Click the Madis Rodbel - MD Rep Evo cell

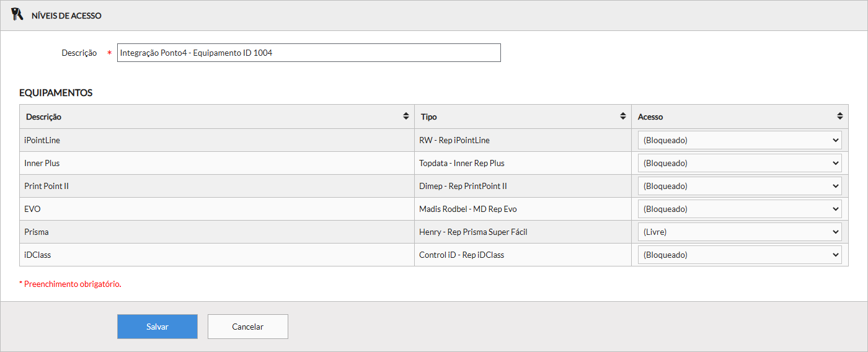click(x=468, y=209)
